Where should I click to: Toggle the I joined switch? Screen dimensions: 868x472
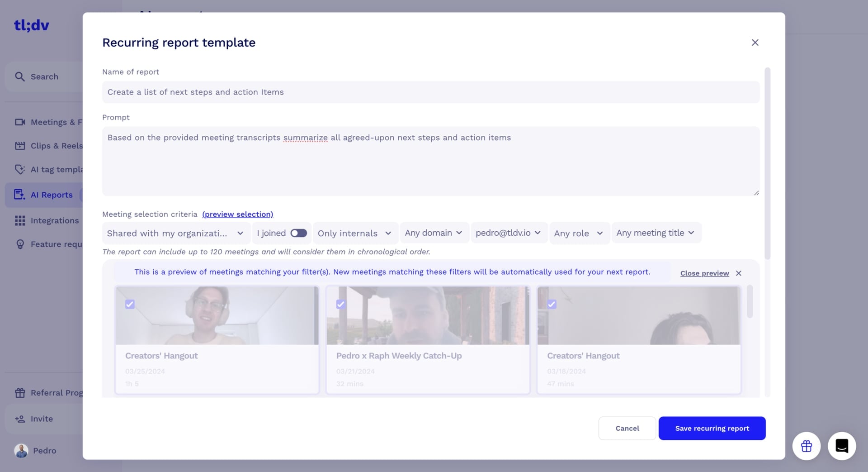pyautogui.click(x=298, y=233)
